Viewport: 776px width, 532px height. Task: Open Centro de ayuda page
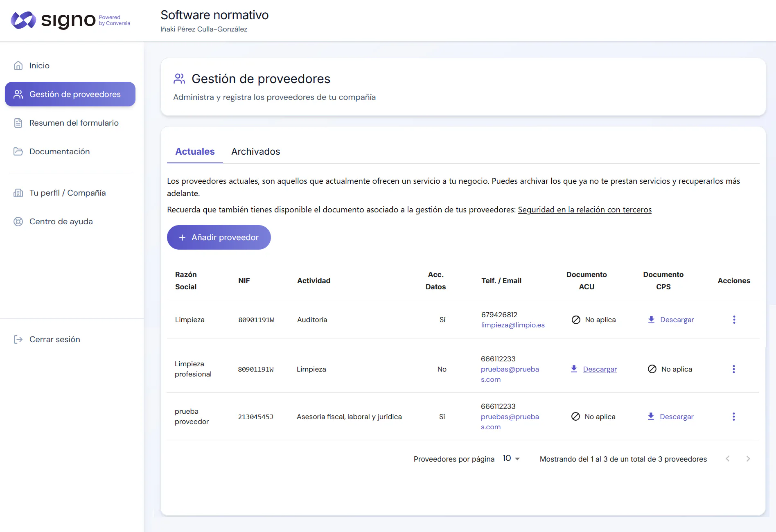click(x=70, y=221)
